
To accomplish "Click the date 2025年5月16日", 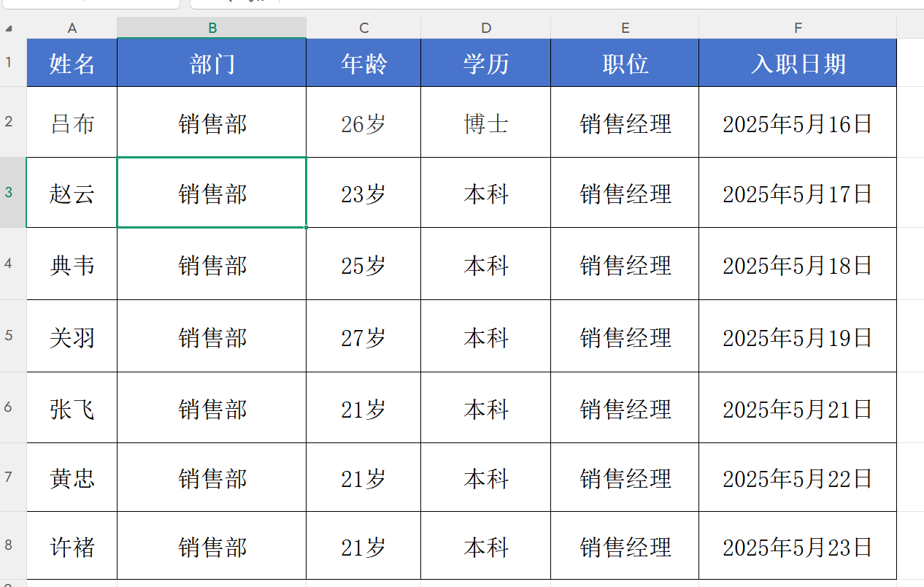I will [798, 122].
